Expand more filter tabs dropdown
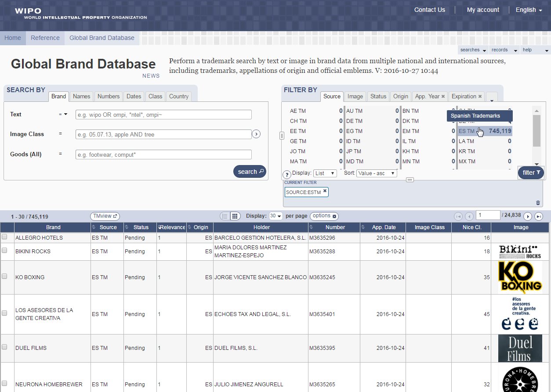This screenshot has height=392, width=551. coord(492,97)
